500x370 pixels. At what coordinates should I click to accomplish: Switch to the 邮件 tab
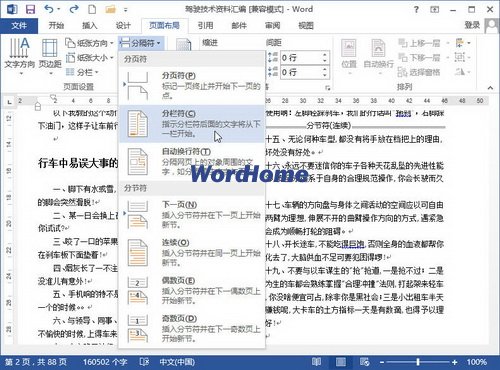point(239,25)
